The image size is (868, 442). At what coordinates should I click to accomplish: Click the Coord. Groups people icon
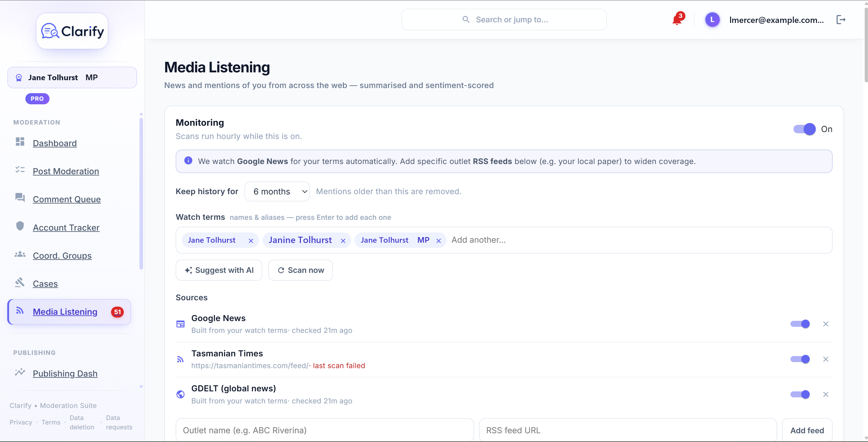click(x=20, y=254)
